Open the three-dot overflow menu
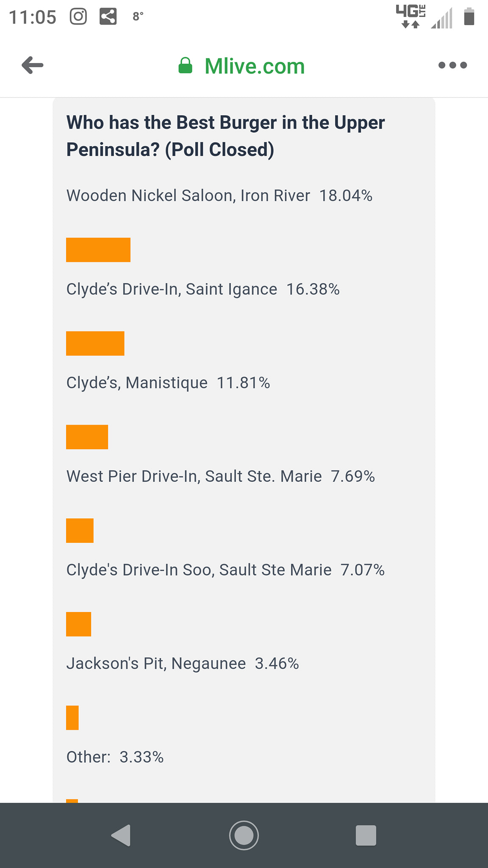 pyautogui.click(x=452, y=65)
